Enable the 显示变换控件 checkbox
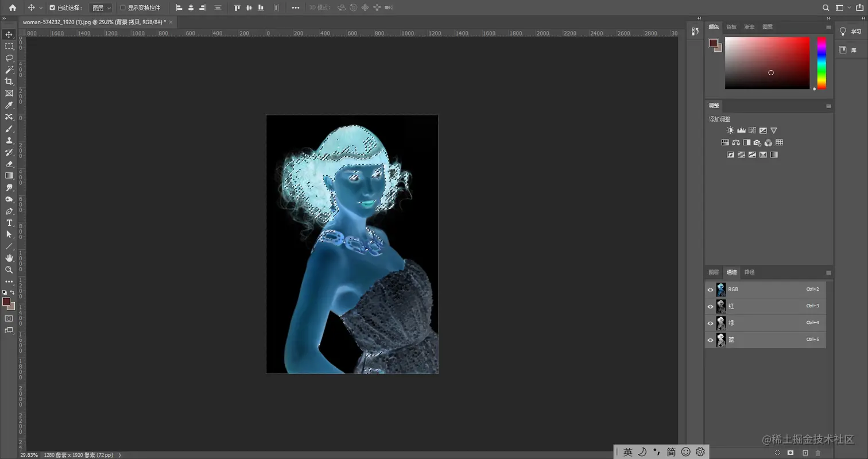The image size is (868, 459). (x=122, y=8)
